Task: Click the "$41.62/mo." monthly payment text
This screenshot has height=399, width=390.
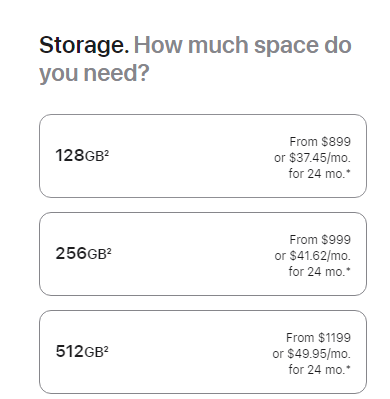Action: click(320, 256)
